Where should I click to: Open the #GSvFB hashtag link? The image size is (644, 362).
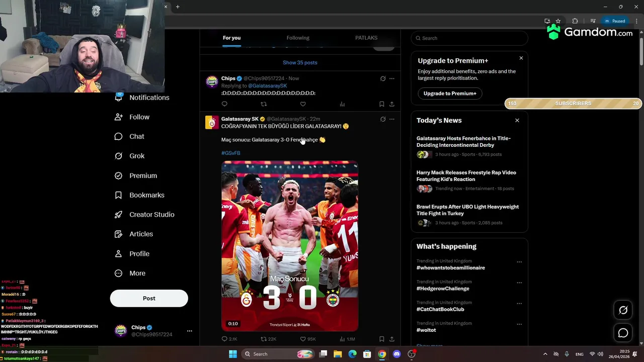click(x=231, y=153)
